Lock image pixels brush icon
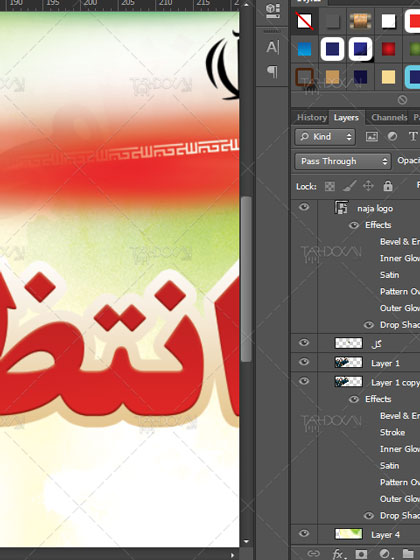 [349, 186]
